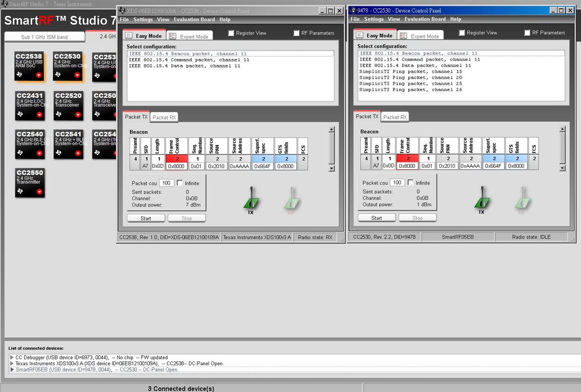This screenshot has width=581, height=392.
Task: Click the window icon in CC2530 title bar
Action: 353,10
